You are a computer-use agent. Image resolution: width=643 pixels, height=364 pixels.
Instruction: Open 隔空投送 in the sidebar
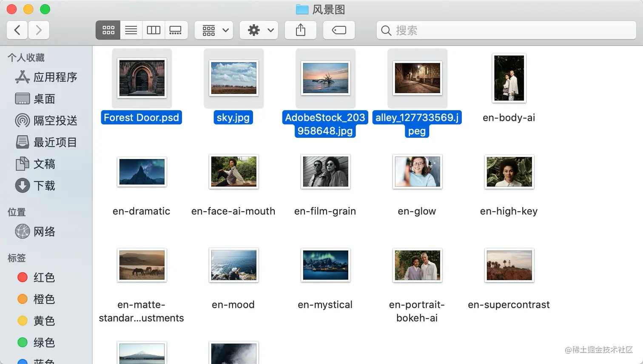click(x=46, y=120)
